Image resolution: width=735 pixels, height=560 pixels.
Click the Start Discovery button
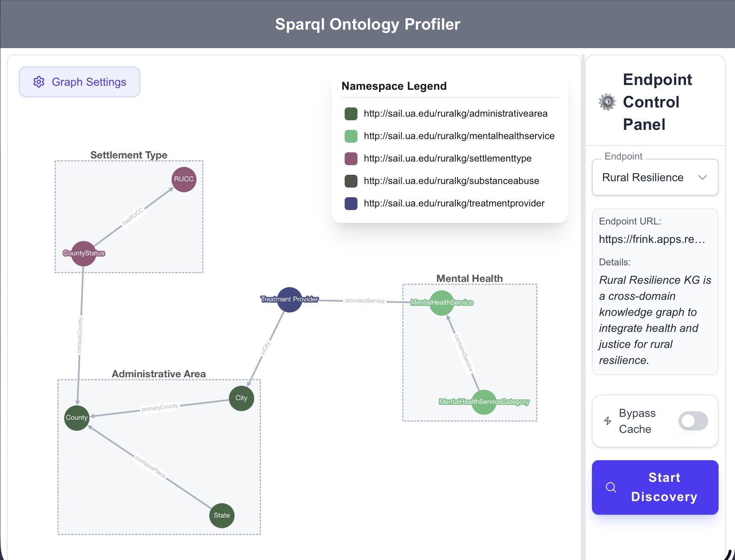655,487
